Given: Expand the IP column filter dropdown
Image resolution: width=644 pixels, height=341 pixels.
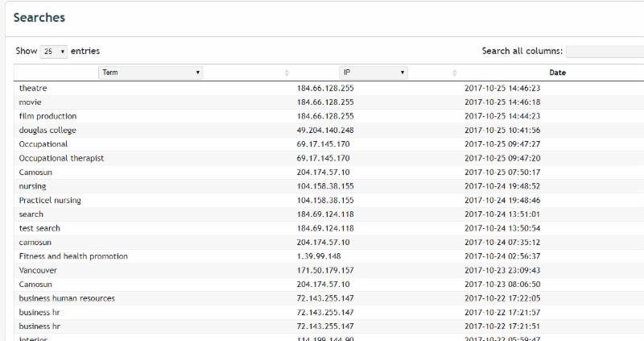Looking at the screenshot, I should (373, 73).
